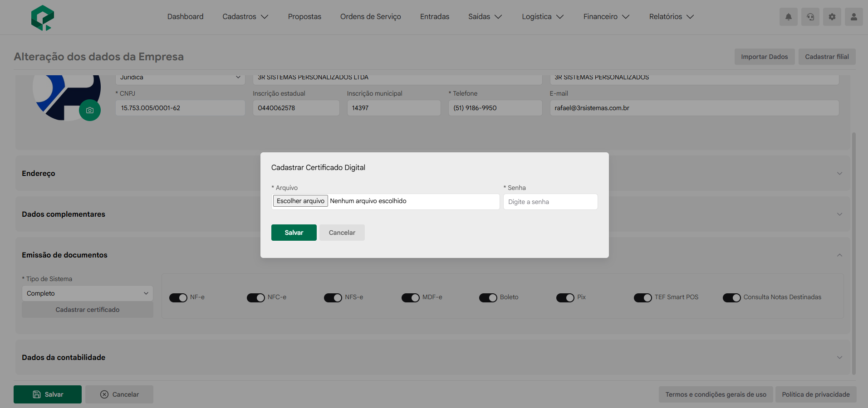
Task: Open the Saídas dropdown menu
Action: pyautogui.click(x=485, y=17)
